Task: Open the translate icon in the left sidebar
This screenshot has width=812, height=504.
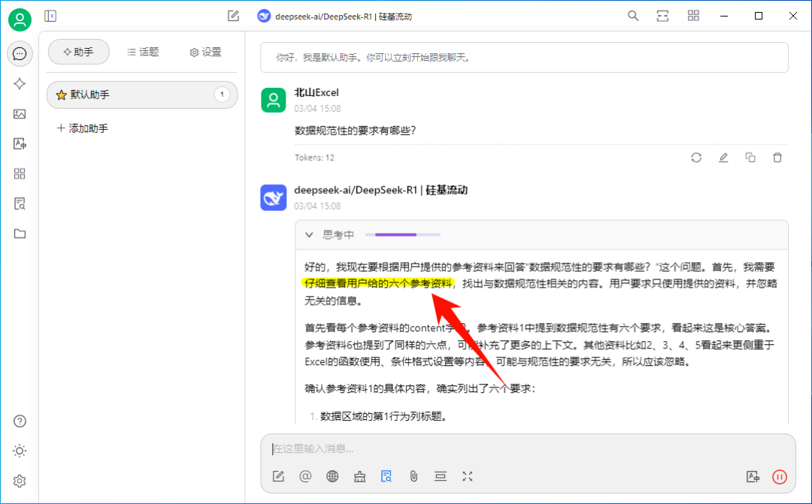Action: [20, 144]
